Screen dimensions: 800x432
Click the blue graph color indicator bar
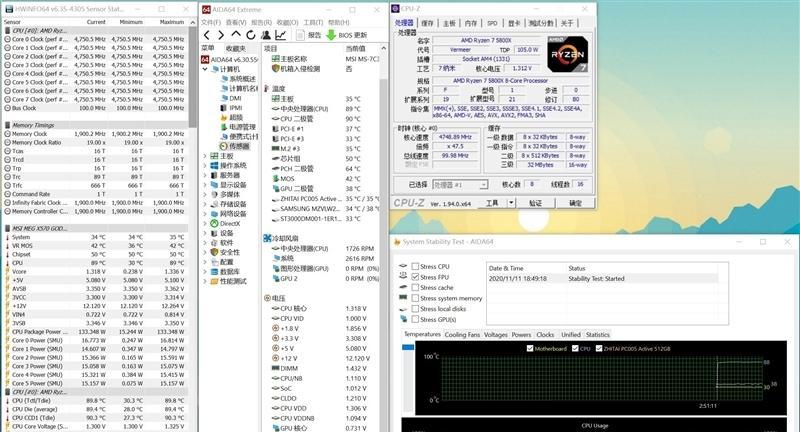[408, 347]
